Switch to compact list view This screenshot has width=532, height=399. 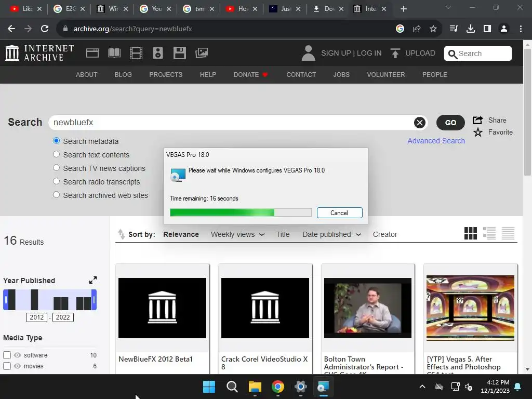[508, 233]
